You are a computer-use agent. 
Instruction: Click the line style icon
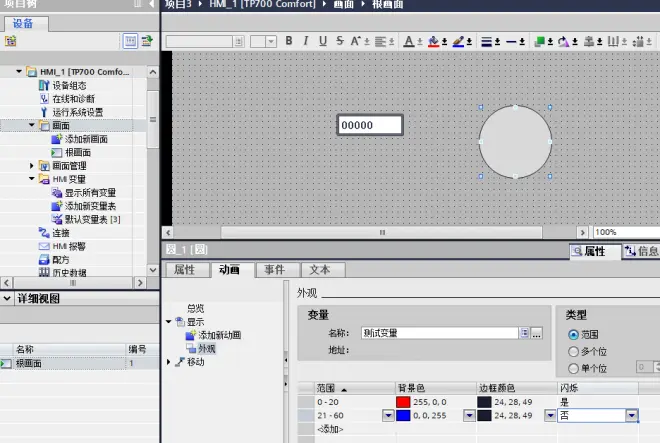click(x=511, y=41)
